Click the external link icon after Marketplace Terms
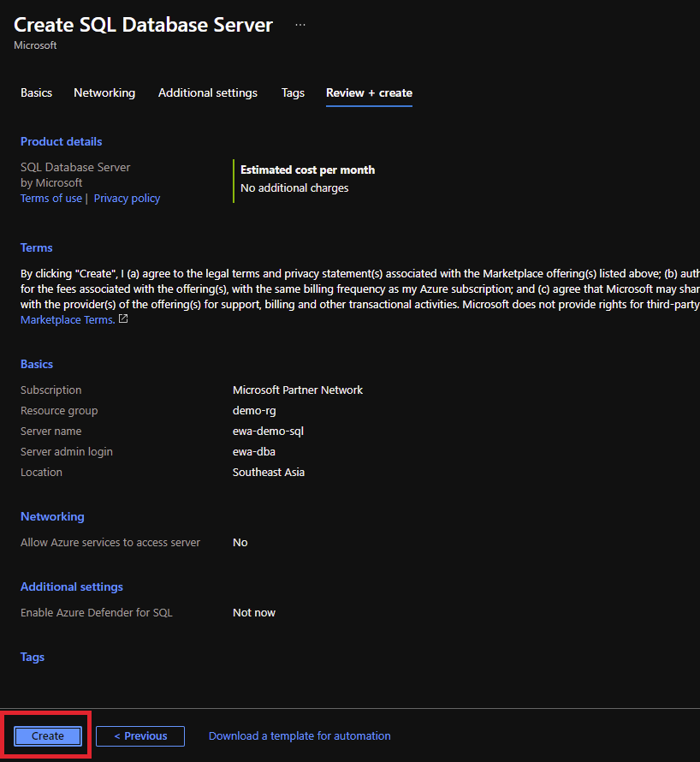This screenshot has width=700, height=762. click(x=123, y=319)
